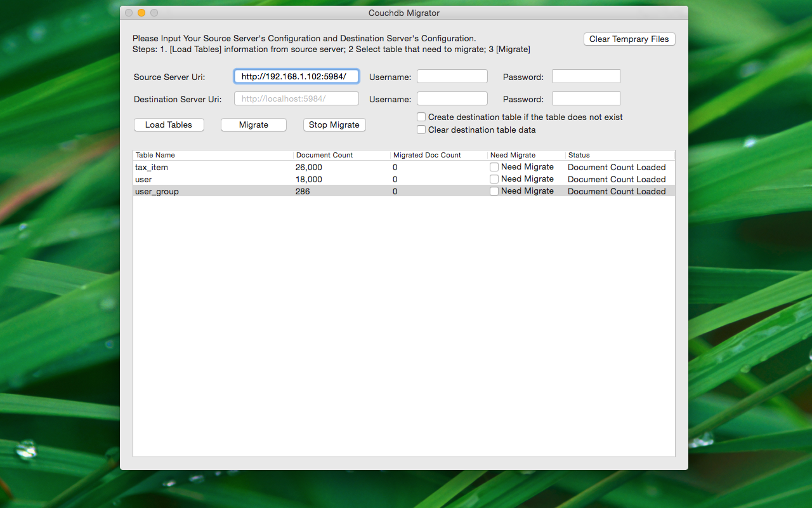Toggle Clear destination table data checkbox

tap(421, 130)
